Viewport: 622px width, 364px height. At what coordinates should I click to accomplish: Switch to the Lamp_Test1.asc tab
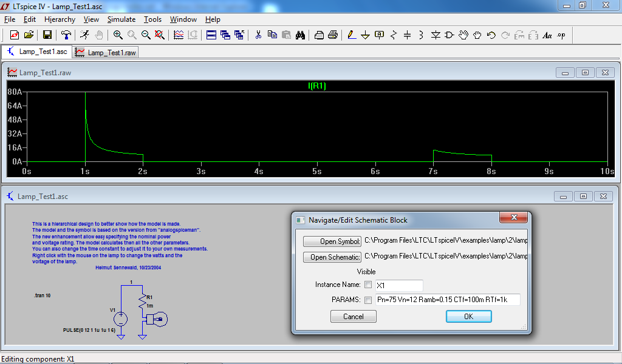37,52
